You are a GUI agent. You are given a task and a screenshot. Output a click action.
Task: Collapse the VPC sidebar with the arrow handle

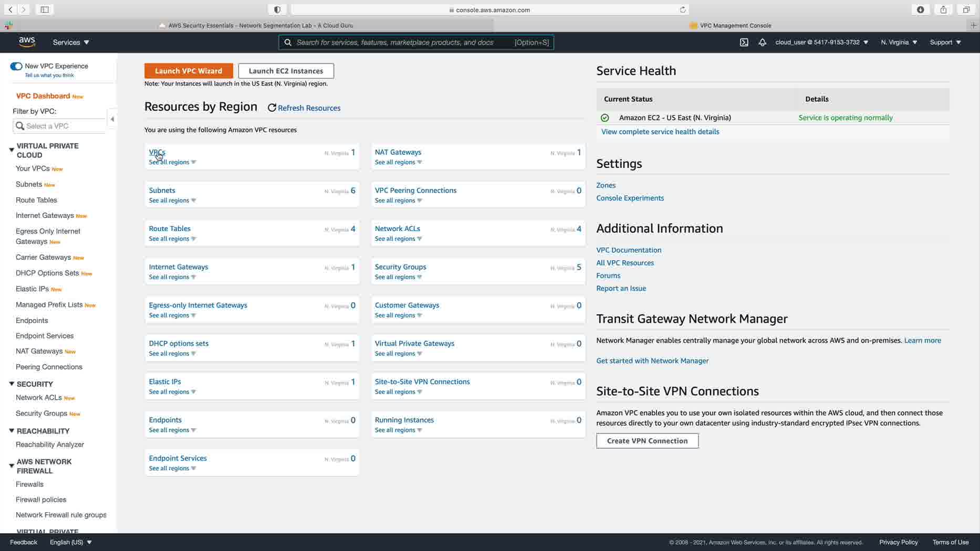(x=112, y=119)
